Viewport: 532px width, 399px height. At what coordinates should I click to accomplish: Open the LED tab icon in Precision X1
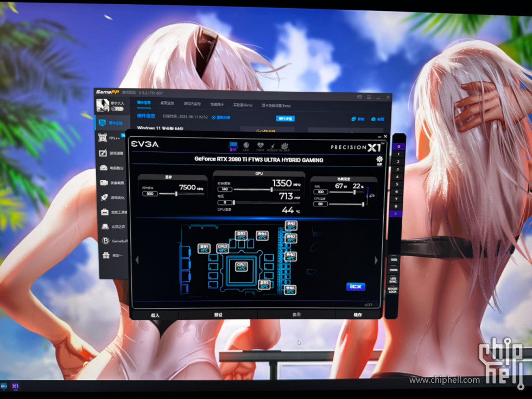tap(246, 146)
